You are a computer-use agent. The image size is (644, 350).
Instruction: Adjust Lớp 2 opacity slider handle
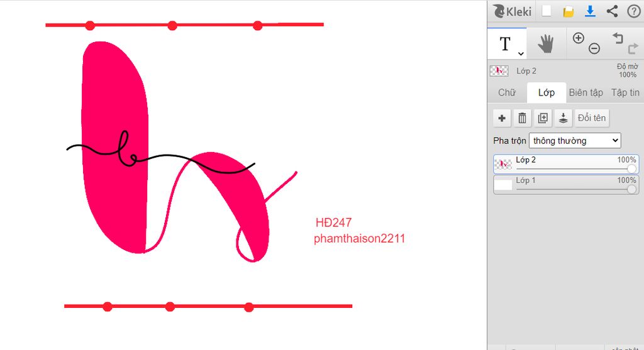pyautogui.click(x=631, y=168)
